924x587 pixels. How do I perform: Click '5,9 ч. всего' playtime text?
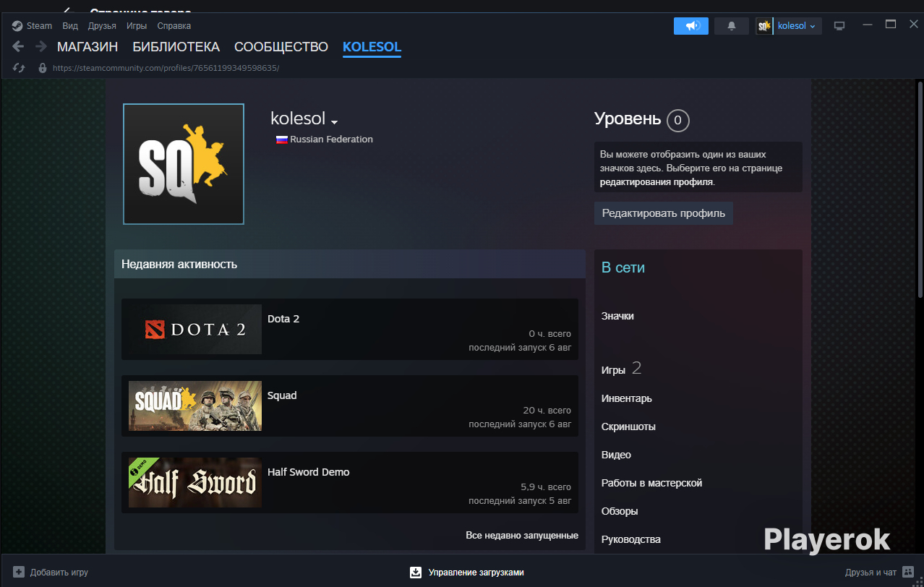tap(546, 487)
